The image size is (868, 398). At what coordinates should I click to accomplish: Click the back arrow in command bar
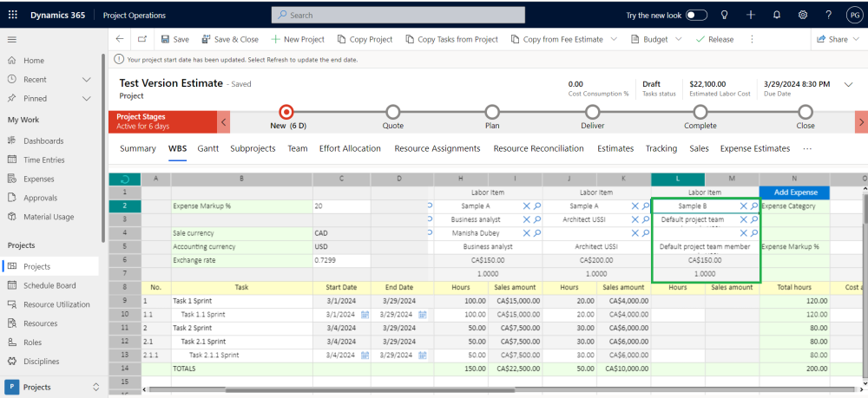pos(120,39)
